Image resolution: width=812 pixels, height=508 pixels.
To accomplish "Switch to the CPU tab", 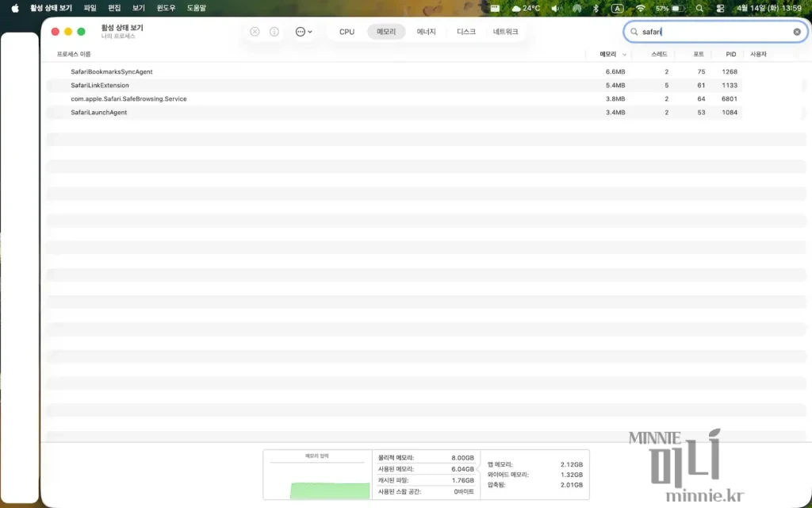I will click(x=346, y=32).
